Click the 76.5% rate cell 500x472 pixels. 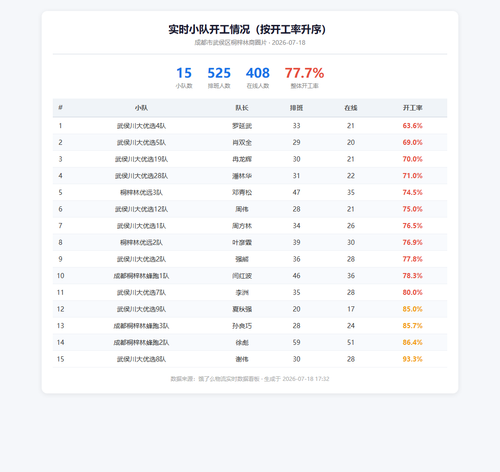pos(412,226)
